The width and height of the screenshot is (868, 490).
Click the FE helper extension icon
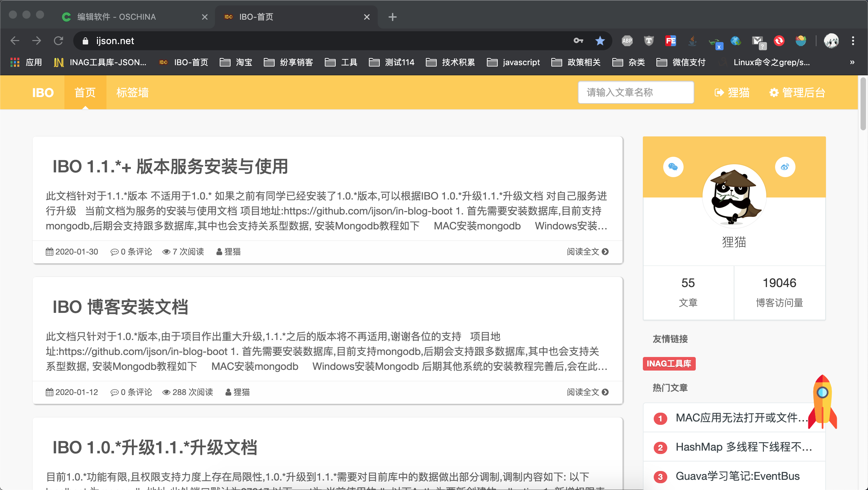coord(670,41)
